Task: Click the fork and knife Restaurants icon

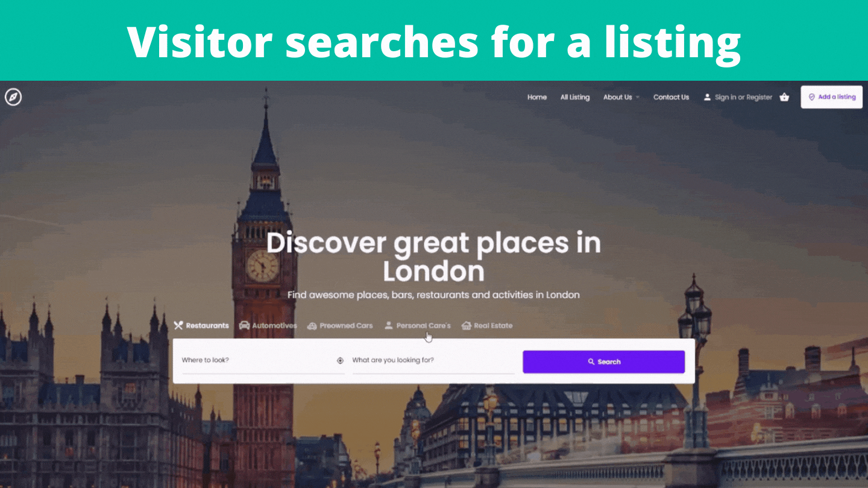Action: [178, 325]
